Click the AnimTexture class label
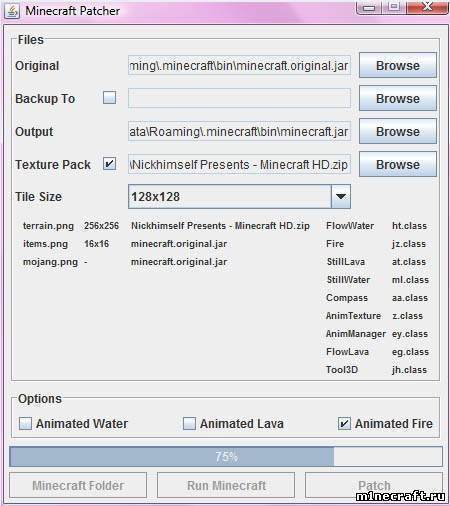This screenshot has height=506, width=450. [x=353, y=316]
